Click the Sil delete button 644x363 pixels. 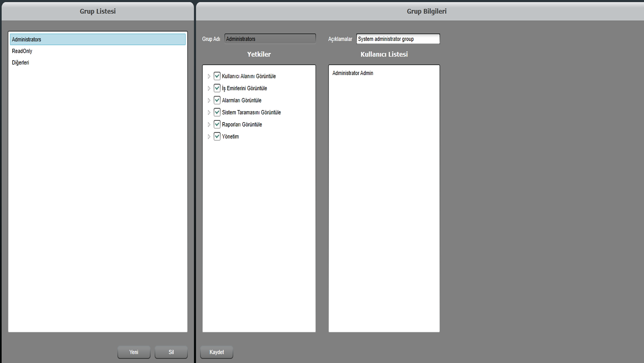(171, 352)
